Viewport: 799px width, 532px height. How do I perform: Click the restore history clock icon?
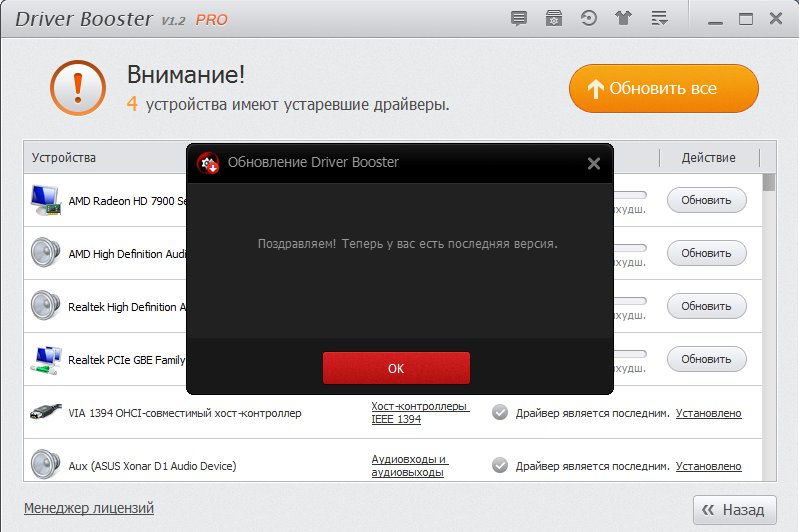(589, 19)
